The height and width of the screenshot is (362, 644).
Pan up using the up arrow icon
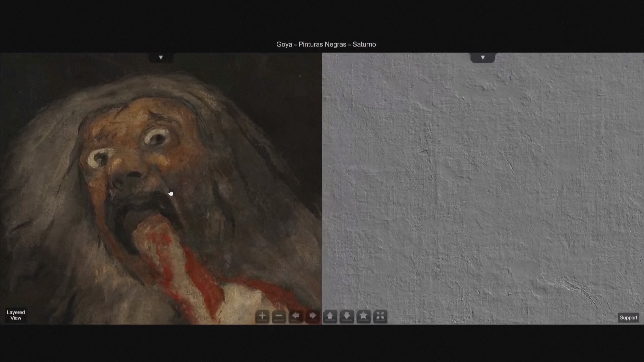[330, 316]
